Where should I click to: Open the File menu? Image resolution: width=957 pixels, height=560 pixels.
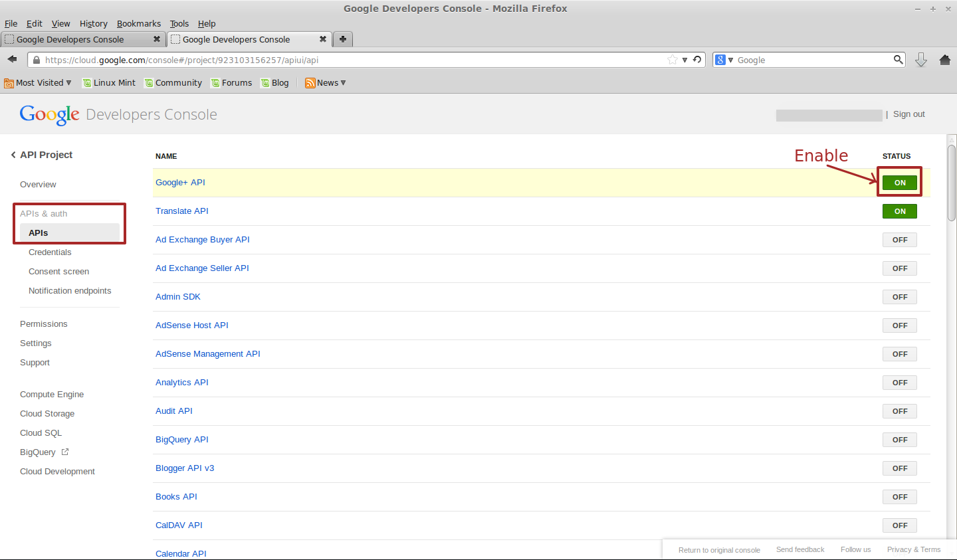[11, 23]
